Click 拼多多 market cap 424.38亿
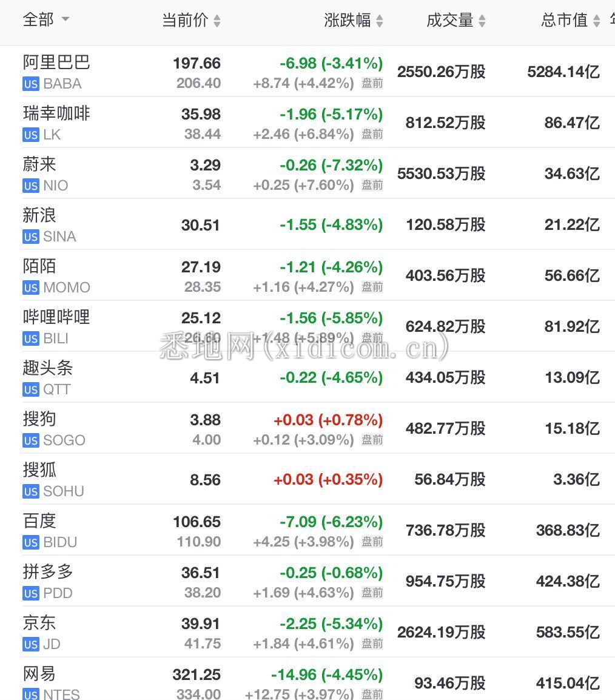Screen dimensions: 615x700 coord(568,581)
